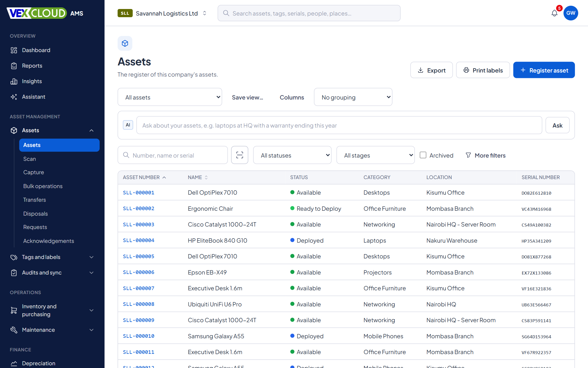The height and width of the screenshot is (368, 588).
Task: Click the More filters funnel icon
Action: tap(468, 155)
